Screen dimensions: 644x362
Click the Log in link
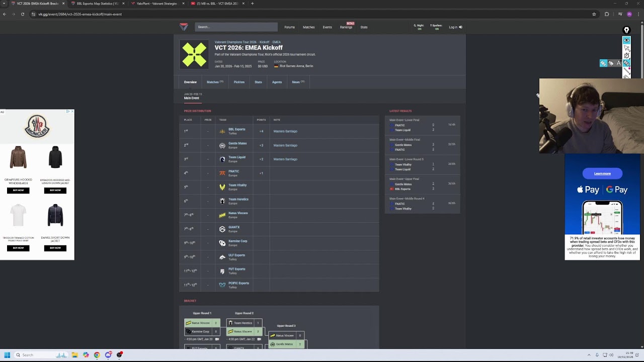click(x=455, y=27)
